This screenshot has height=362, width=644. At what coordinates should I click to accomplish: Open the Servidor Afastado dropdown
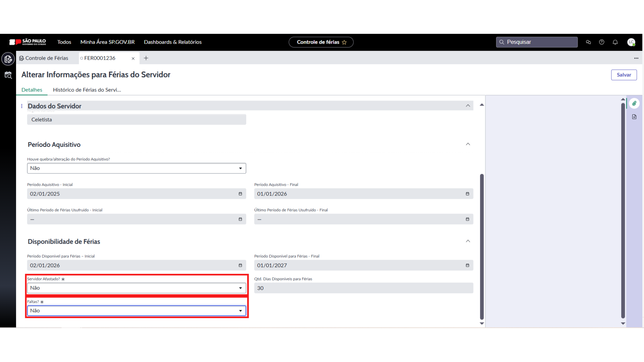pyautogui.click(x=137, y=288)
